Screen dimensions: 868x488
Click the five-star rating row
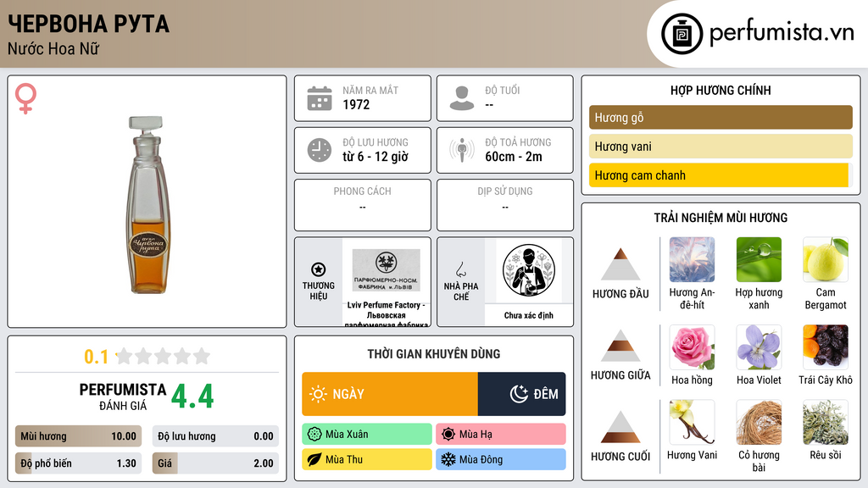[x=164, y=356]
